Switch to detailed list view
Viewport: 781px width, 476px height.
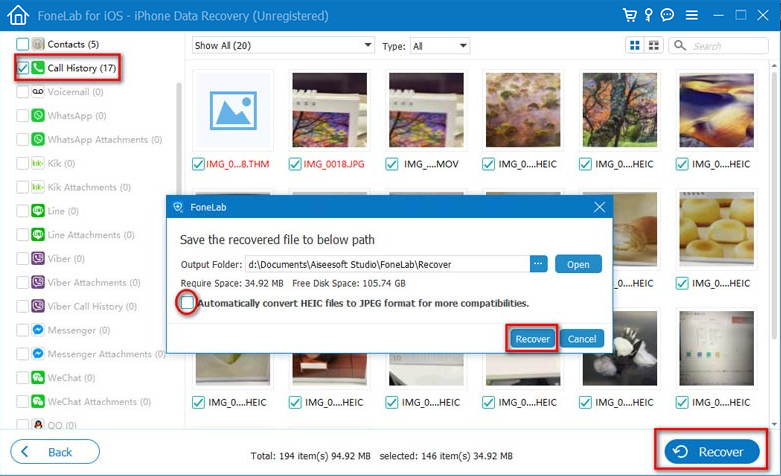coord(653,46)
